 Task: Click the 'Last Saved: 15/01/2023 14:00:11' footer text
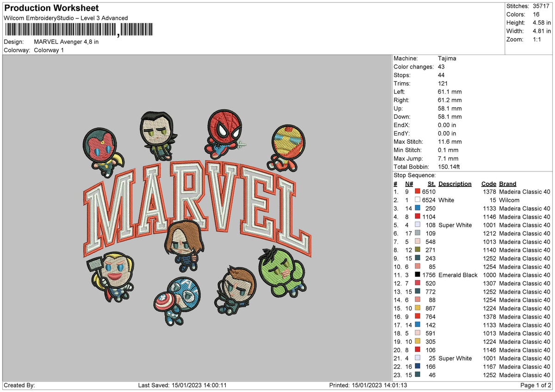click(182, 385)
